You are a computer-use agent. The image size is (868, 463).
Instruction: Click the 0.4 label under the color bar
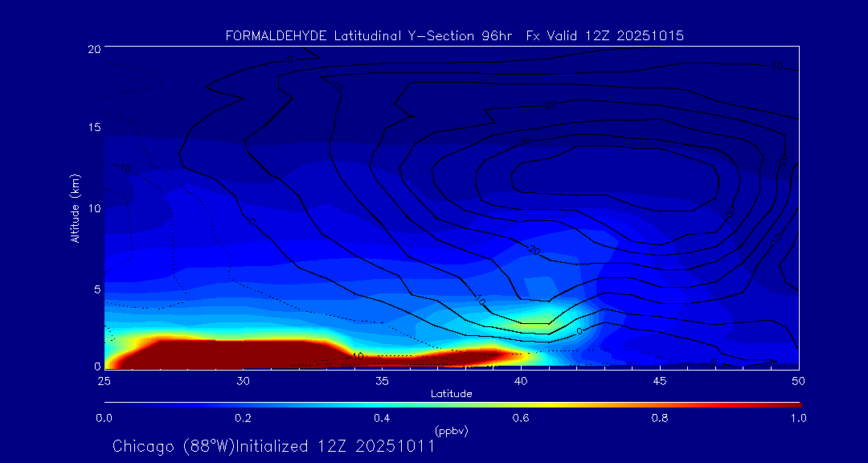click(382, 418)
